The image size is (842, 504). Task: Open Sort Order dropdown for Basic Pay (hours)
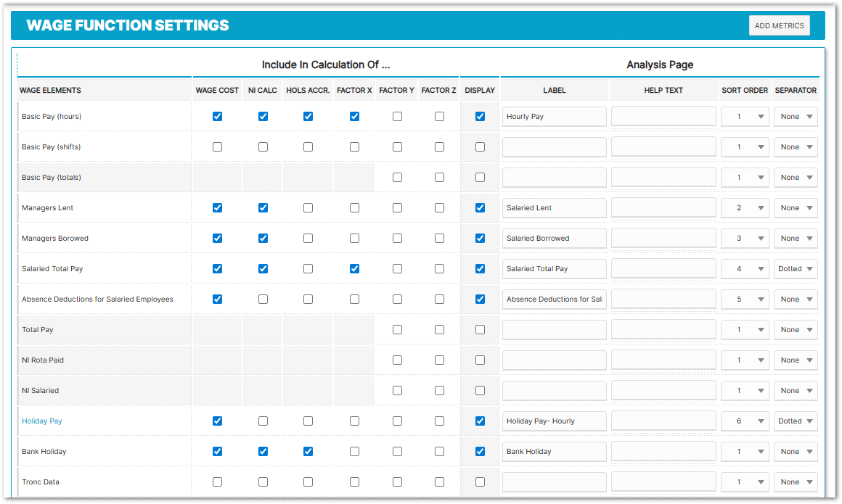point(745,117)
